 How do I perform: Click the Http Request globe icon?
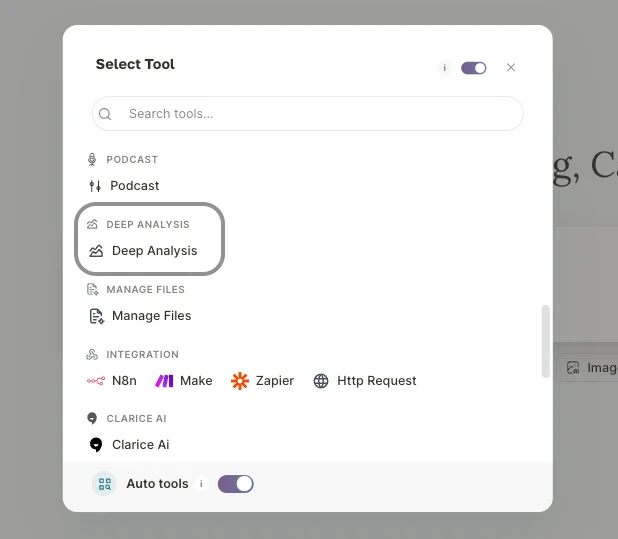[x=321, y=381]
